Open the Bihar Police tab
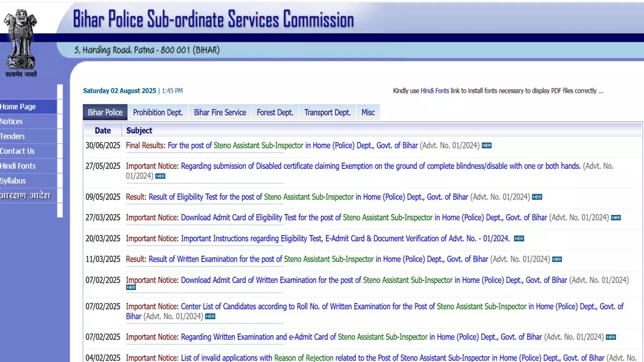Viewport: 644px width, 362px height. (x=105, y=112)
